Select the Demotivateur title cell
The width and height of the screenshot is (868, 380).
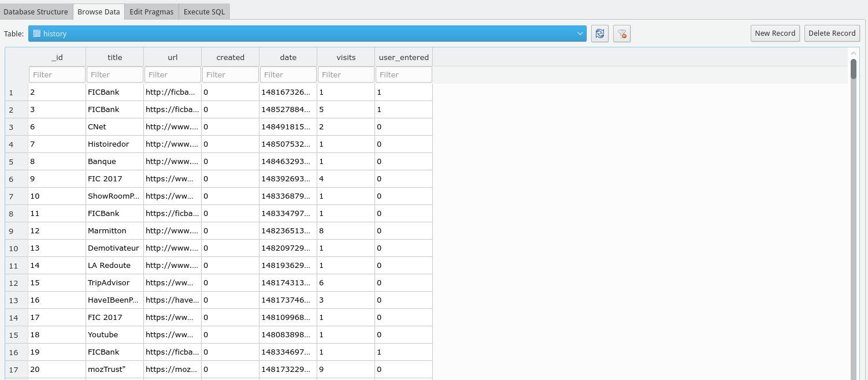tap(115, 248)
